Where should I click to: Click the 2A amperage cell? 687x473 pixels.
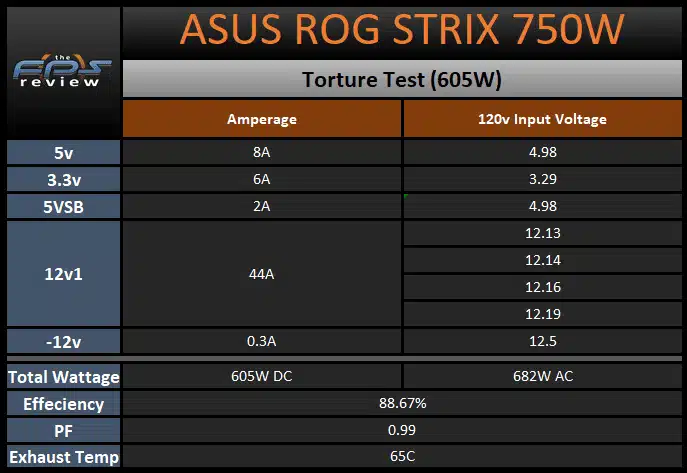pos(262,206)
